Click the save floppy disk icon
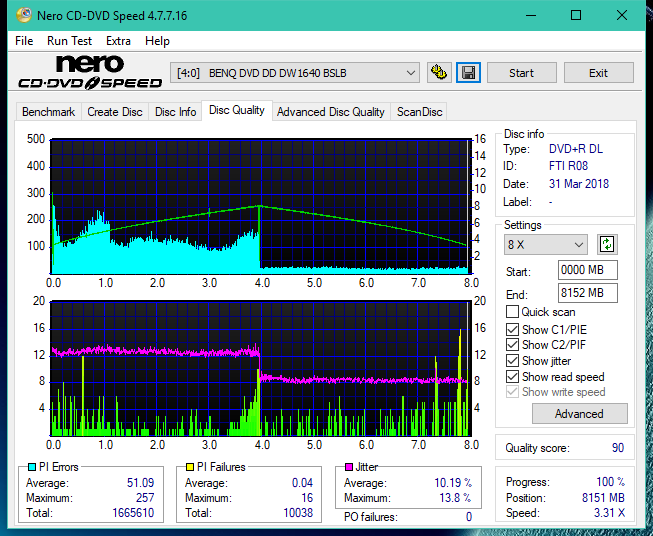 (468, 73)
